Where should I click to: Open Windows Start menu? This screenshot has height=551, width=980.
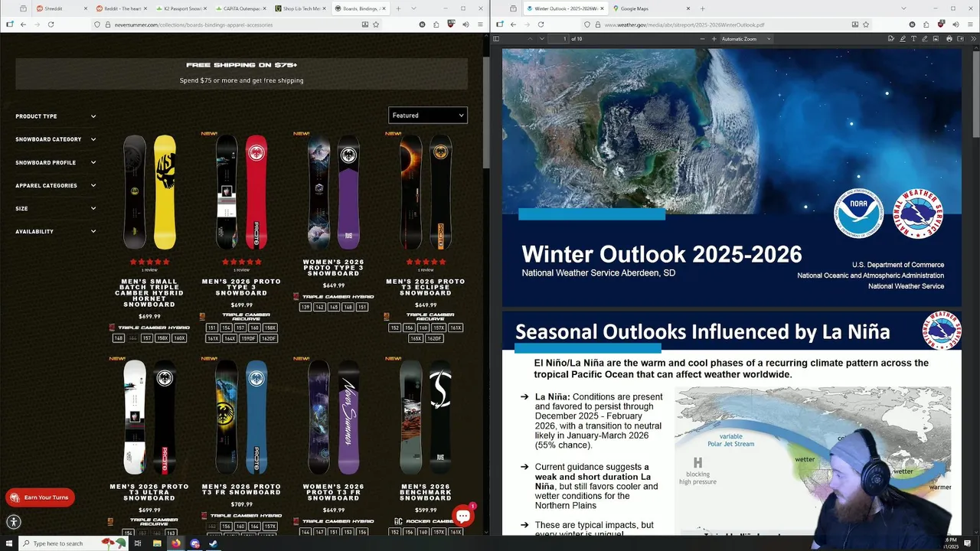point(8,543)
